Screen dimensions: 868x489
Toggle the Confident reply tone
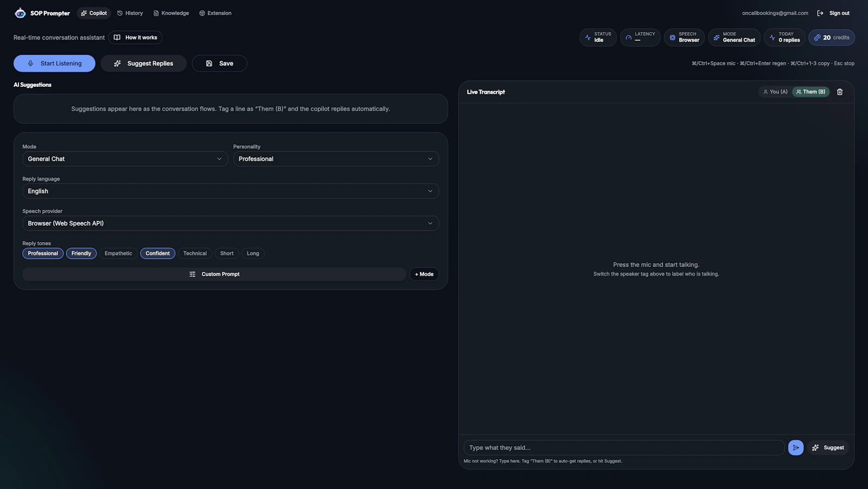click(157, 253)
